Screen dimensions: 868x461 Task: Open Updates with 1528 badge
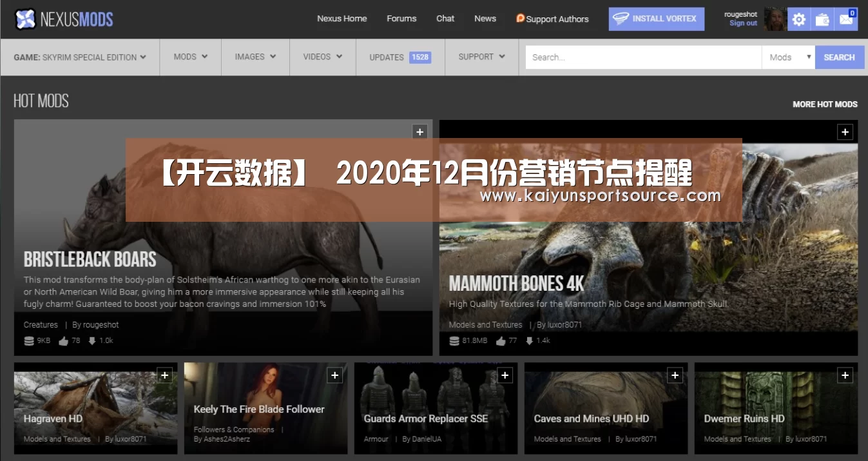pyautogui.click(x=400, y=57)
